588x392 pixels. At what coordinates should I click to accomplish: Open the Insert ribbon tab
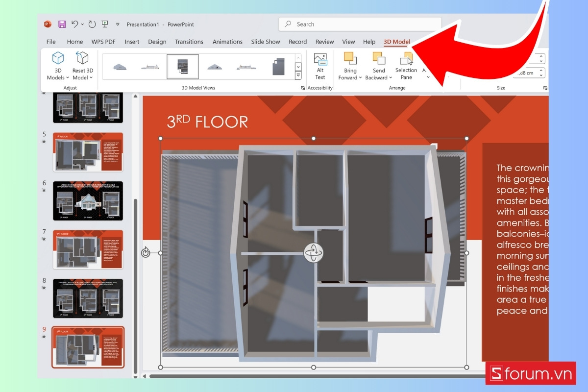pos(132,42)
